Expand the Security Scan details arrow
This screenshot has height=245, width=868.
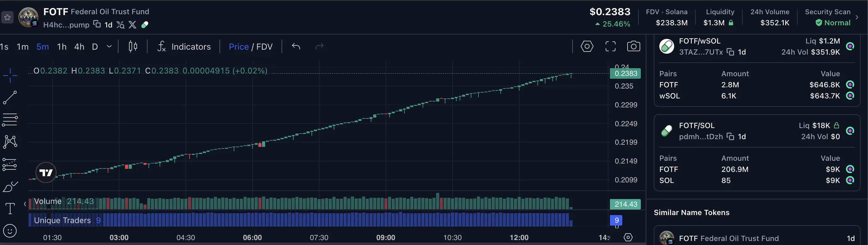coord(857,17)
